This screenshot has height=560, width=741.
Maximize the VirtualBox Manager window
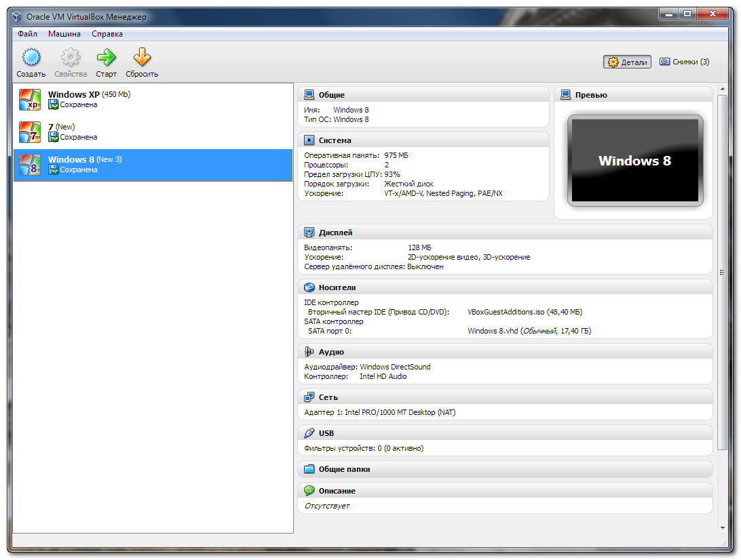pos(687,14)
